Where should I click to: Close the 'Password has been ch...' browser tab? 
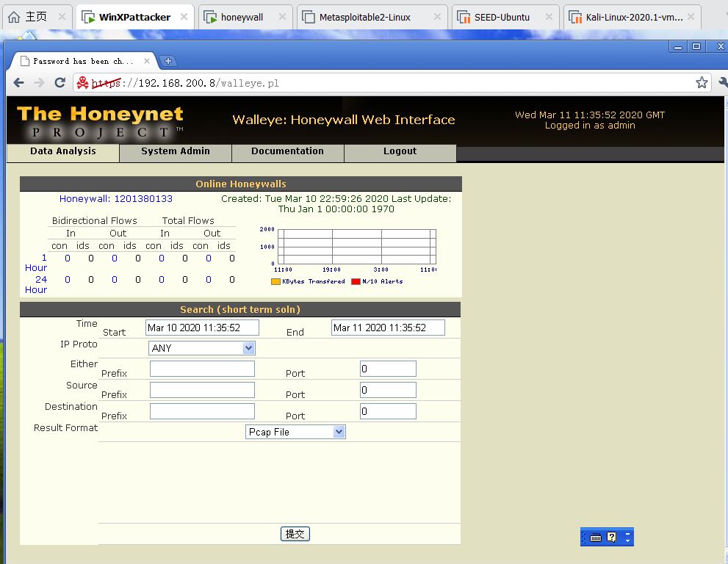pyautogui.click(x=147, y=61)
